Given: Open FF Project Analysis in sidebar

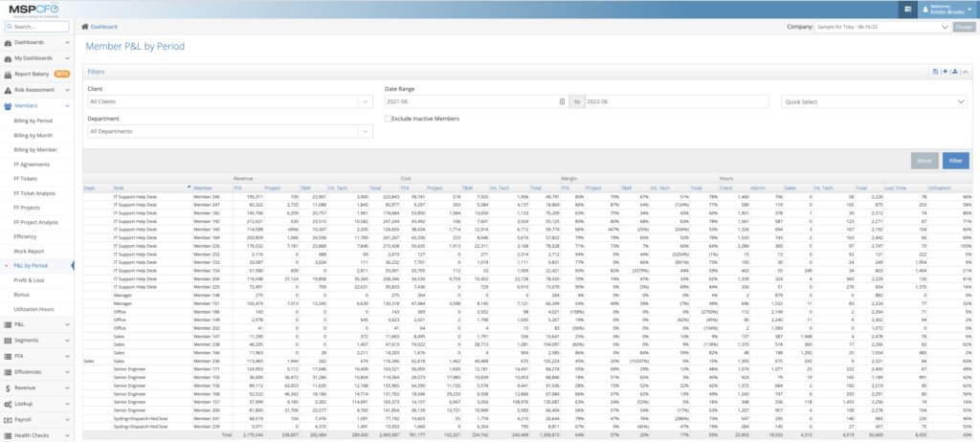Looking at the screenshot, I should tap(36, 222).
